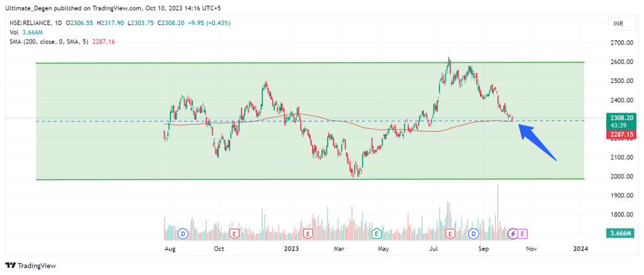Click the red earnings marker nearest the Jul label
The image size is (644, 275).
pos(450,234)
